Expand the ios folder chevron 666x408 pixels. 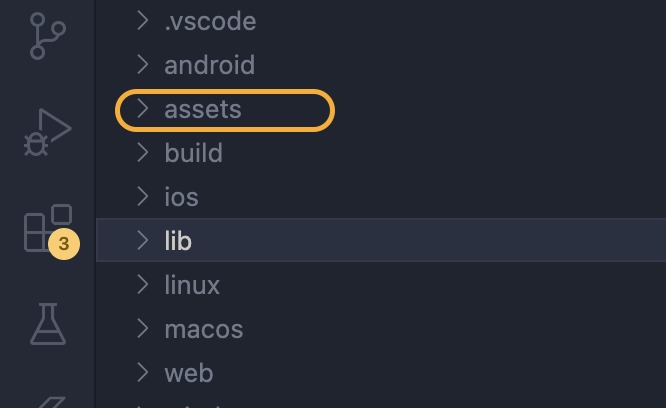(143, 197)
